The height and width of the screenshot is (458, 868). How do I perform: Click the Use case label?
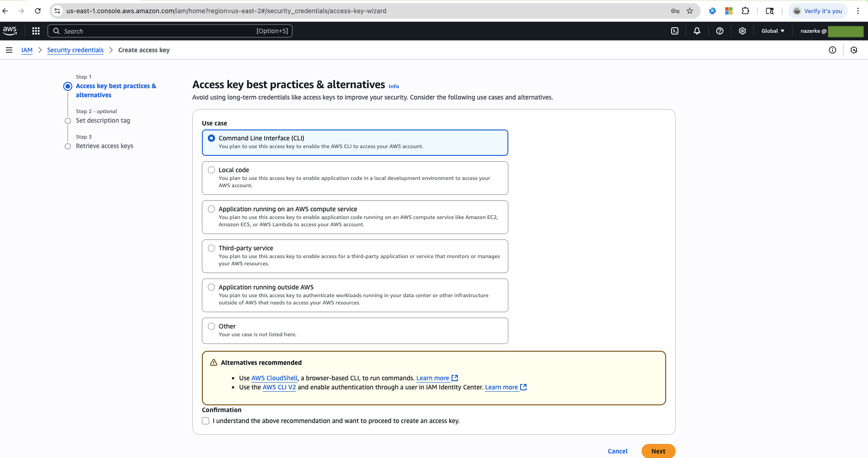[x=215, y=123]
